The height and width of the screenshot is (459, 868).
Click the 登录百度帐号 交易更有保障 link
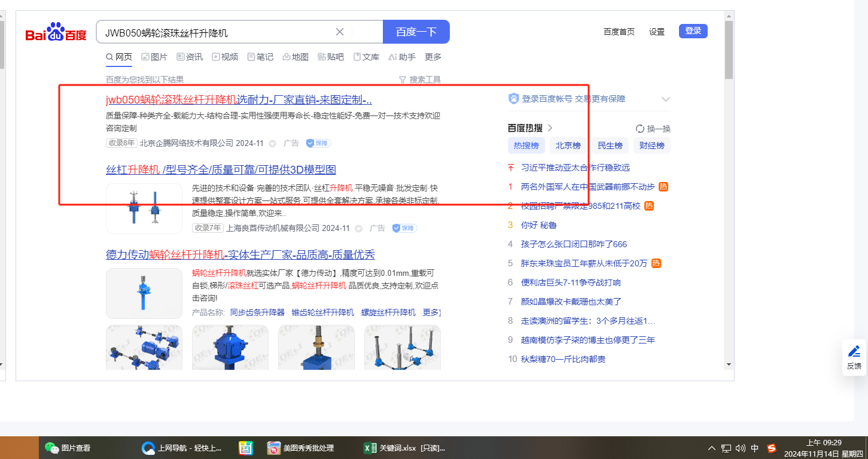574,99
